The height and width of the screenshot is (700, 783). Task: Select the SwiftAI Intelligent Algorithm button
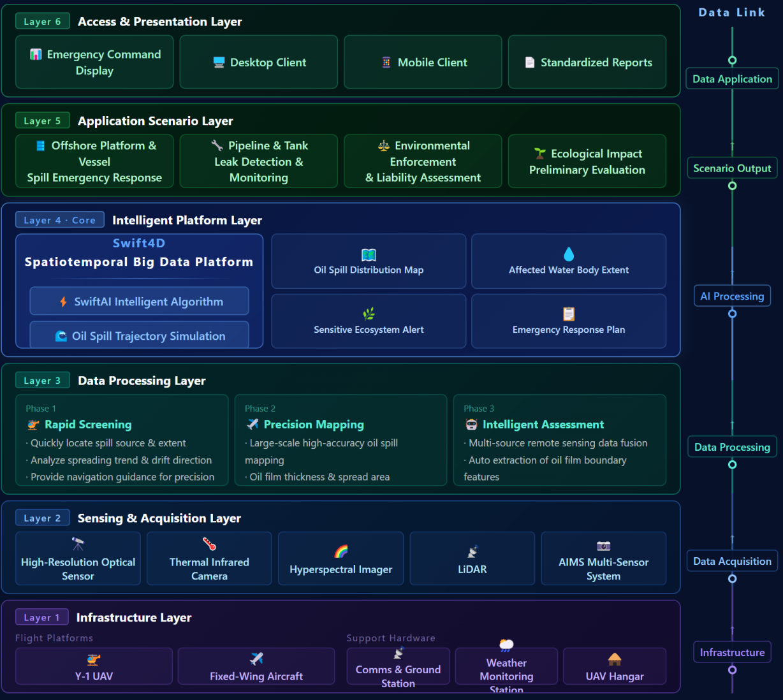139,302
